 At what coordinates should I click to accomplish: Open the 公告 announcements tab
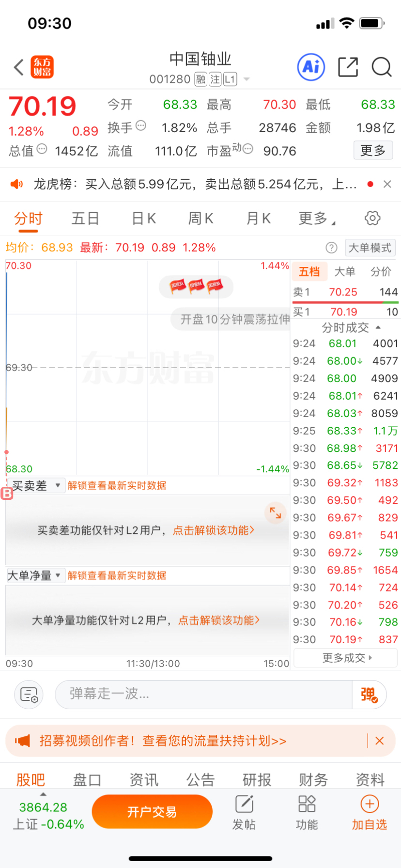tap(200, 779)
